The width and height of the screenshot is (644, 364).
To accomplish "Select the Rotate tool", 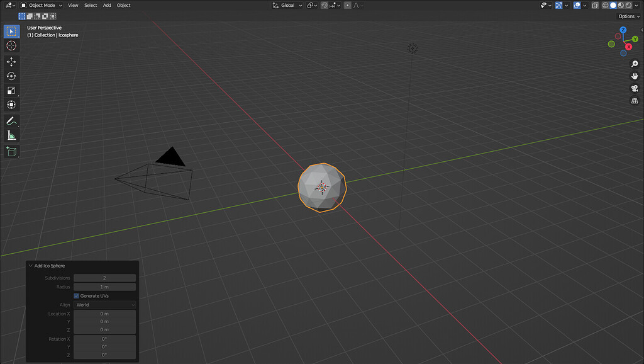I will (x=11, y=76).
